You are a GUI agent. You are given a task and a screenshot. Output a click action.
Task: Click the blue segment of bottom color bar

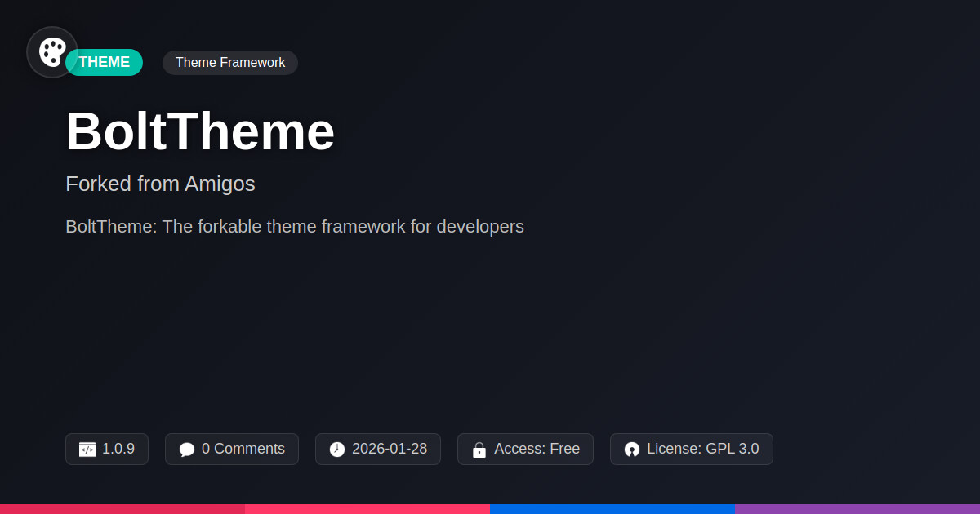pyautogui.click(x=612, y=508)
